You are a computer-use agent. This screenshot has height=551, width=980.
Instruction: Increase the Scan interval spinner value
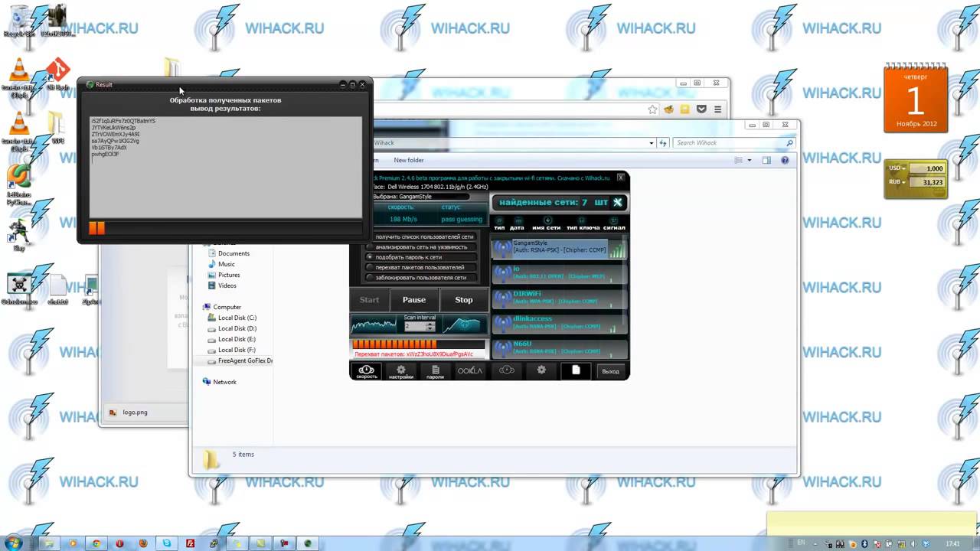(430, 324)
